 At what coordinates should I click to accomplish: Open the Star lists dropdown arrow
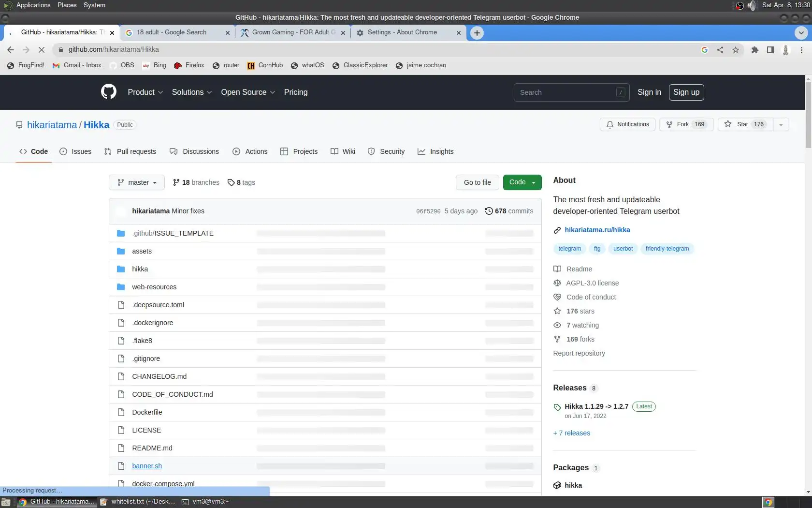pyautogui.click(x=781, y=124)
